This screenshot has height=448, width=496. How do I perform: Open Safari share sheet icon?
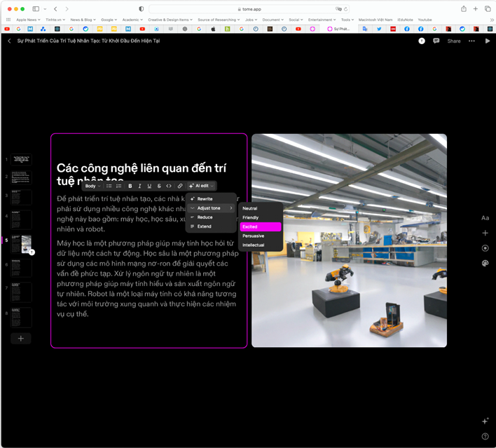tap(463, 9)
